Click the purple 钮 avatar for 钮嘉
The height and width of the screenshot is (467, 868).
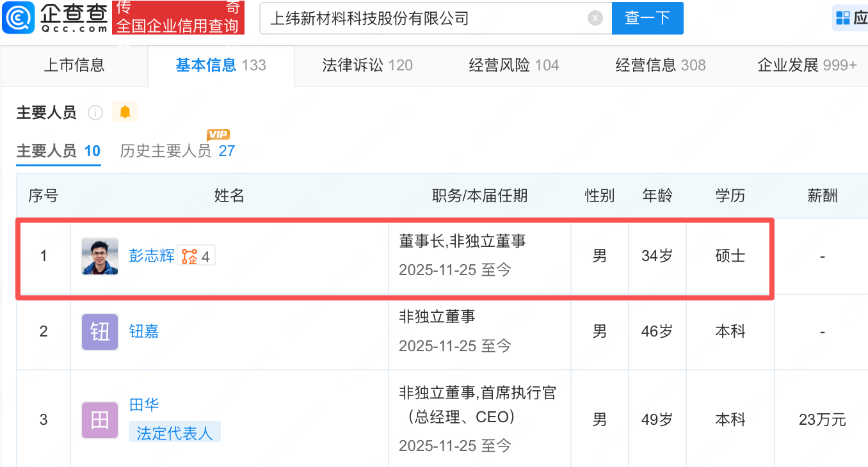100,331
